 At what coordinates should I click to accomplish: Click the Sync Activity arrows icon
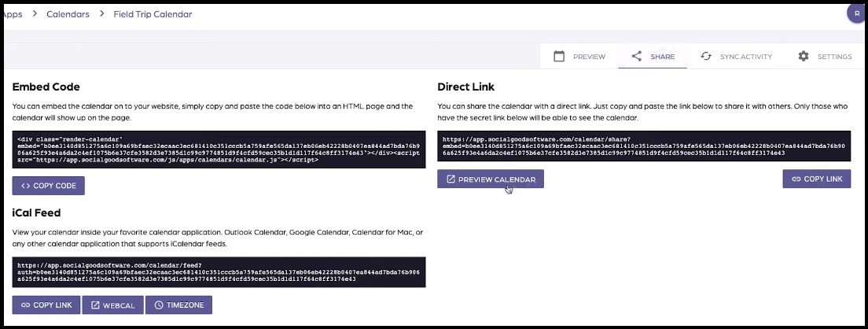click(x=706, y=57)
